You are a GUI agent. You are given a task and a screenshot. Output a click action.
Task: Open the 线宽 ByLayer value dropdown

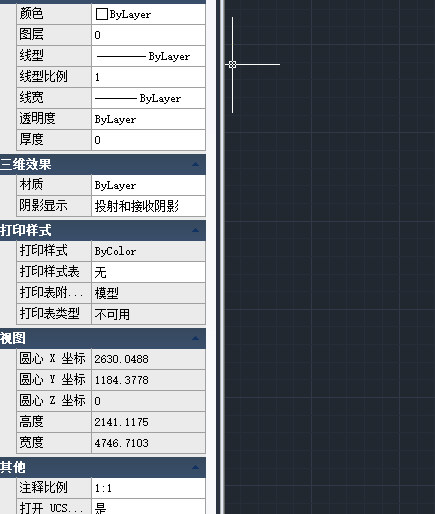coord(148,98)
